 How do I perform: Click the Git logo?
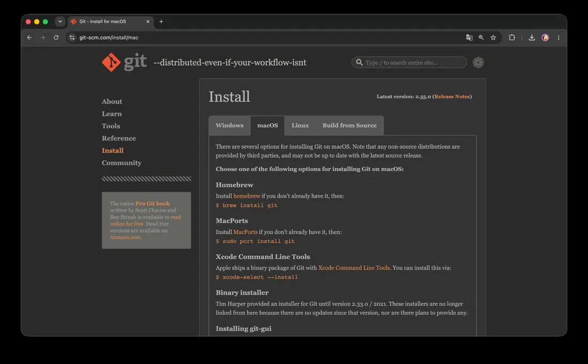pyautogui.click(x=124, y=62)
